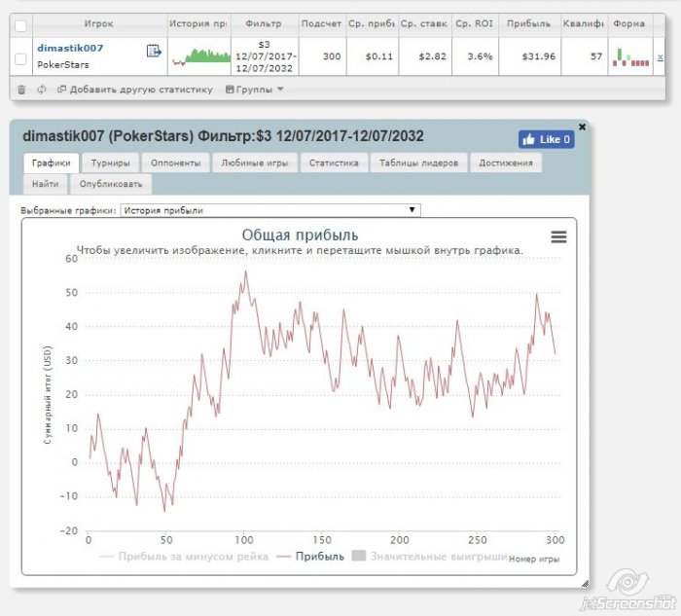Image resolution: width=681 pixels, height=616 pixels.
Task: Sort by 'Форма' column header
Action: tap(628, 24)
